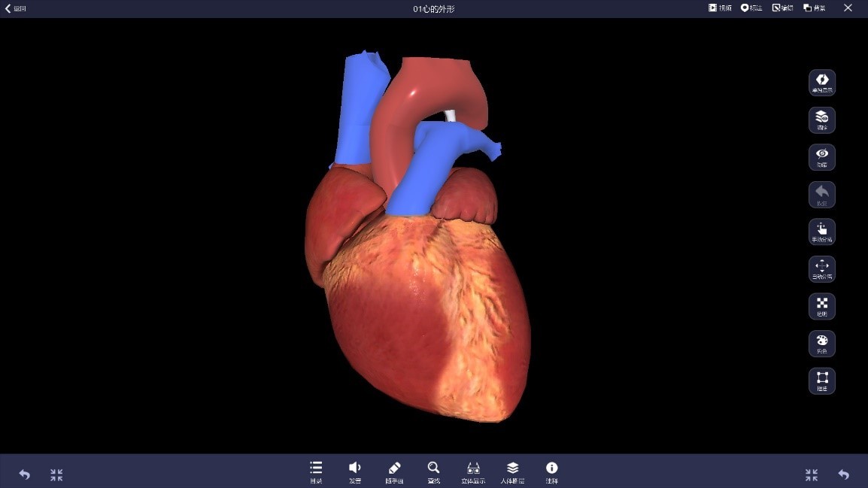Viewport: 868px width, 488px height.
Task: Select the 随手画 freehand pencil tool
Action: tap(394, 472)
